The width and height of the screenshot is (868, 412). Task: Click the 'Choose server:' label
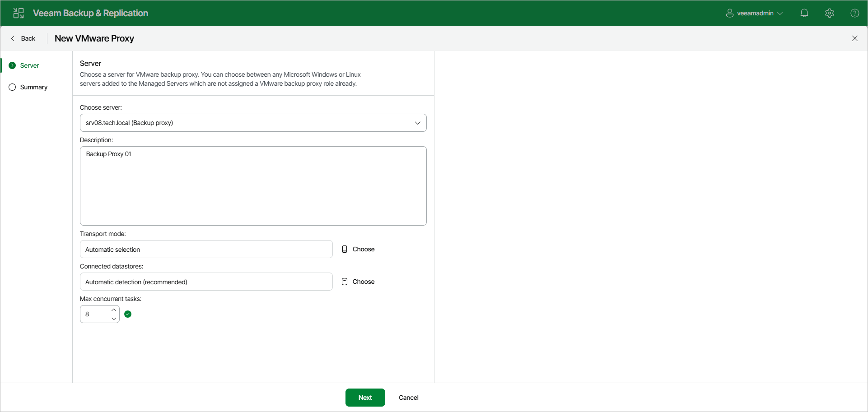coord(101,107)
